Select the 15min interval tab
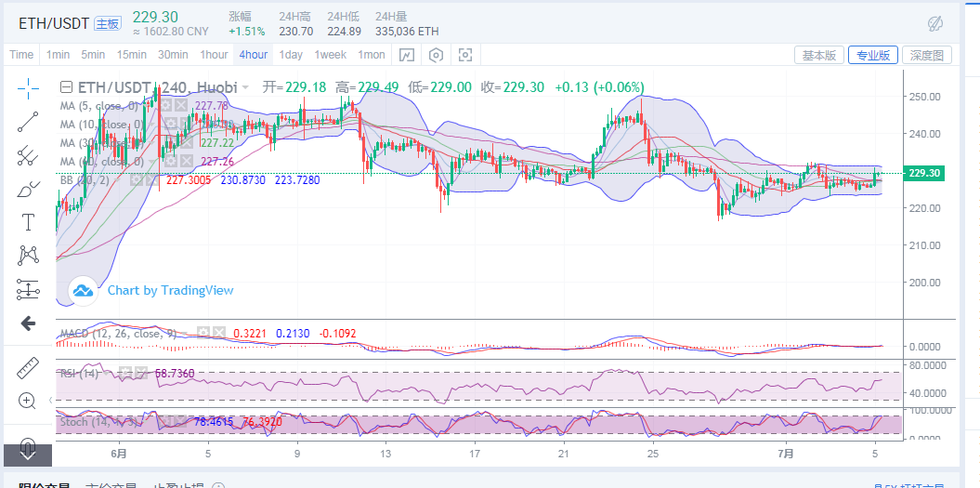Viewport: 980px width, 488px height. [131, 55]
